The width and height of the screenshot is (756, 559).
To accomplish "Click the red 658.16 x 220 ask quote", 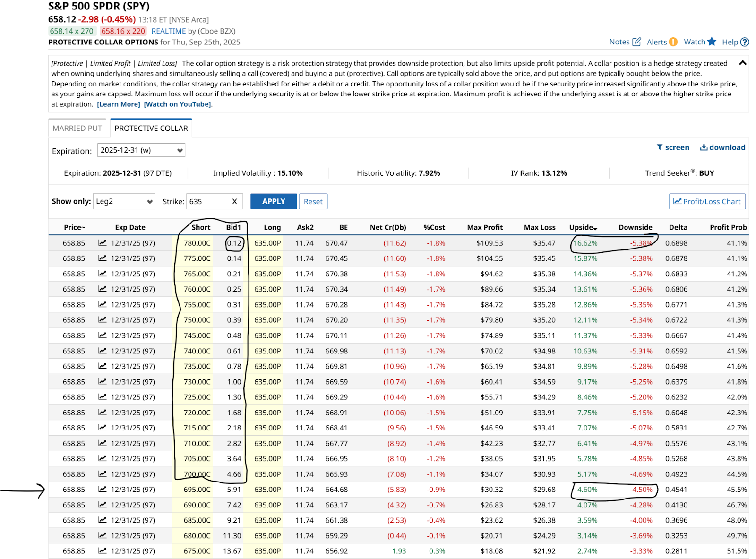I will click(123, 31).
